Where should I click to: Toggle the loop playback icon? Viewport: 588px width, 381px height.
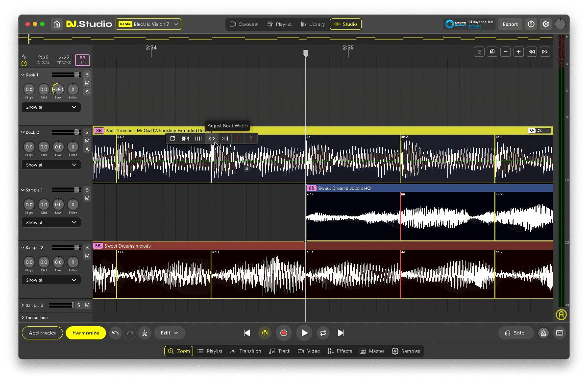click(x=323, y=333)
